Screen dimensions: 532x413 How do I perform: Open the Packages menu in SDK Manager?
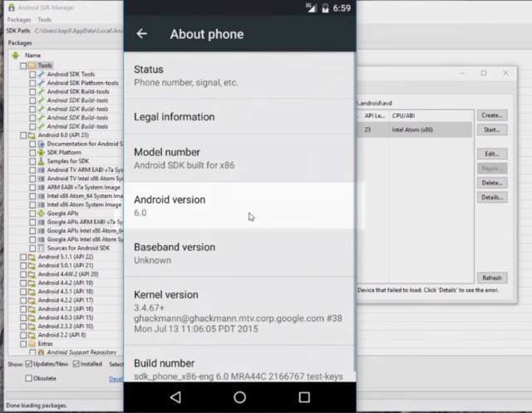tap(19, 20)
